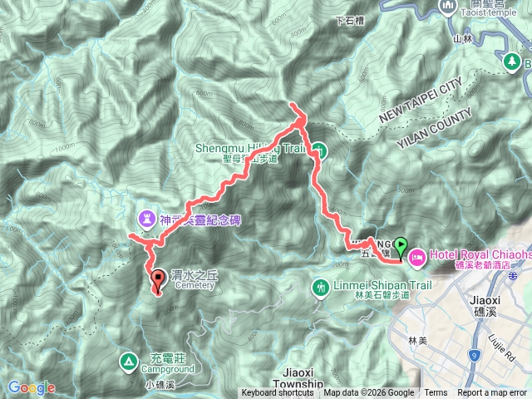
Task: Select the 渭水之丘 Cemetery label
Action: click(195, 280)
